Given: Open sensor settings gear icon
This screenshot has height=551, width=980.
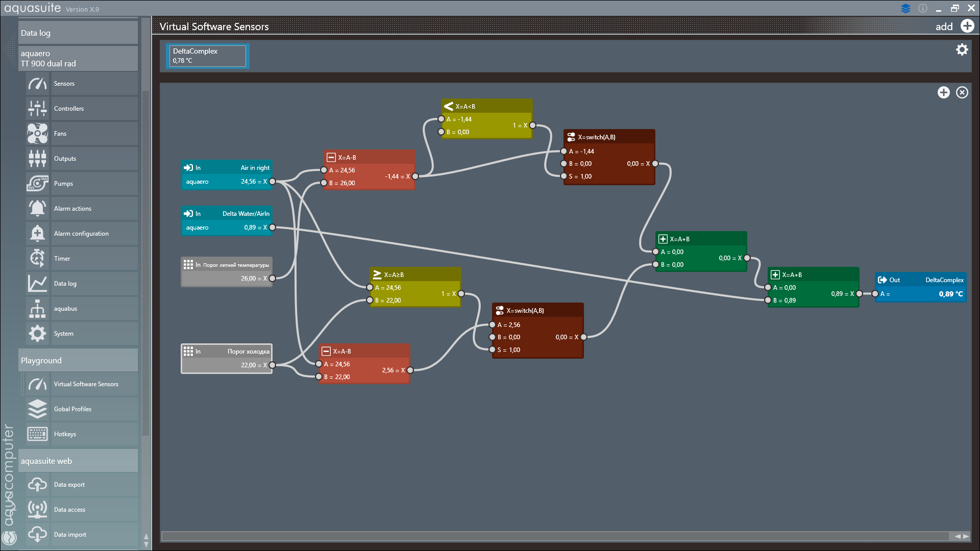Looking at the screenshot, I should pyautogui.click(x=962, y=49).
